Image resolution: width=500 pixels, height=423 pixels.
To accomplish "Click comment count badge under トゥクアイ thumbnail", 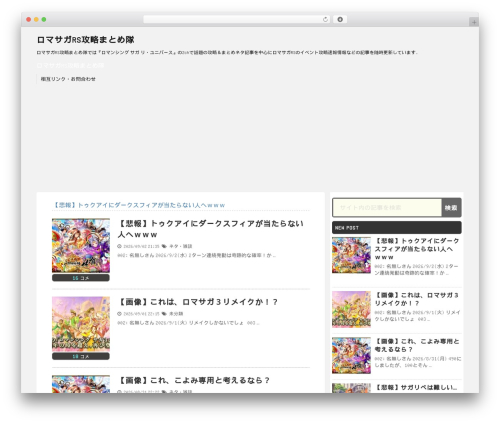I will 81,278.
